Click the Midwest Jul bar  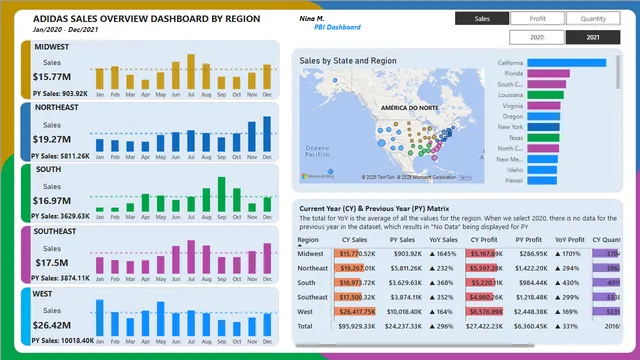(191, 71)
